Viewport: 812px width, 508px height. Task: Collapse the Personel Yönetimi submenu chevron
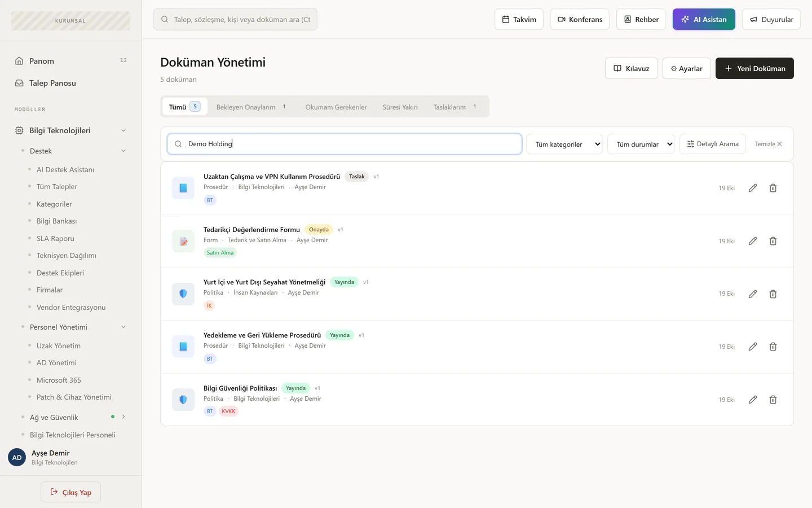click(123, 327)
